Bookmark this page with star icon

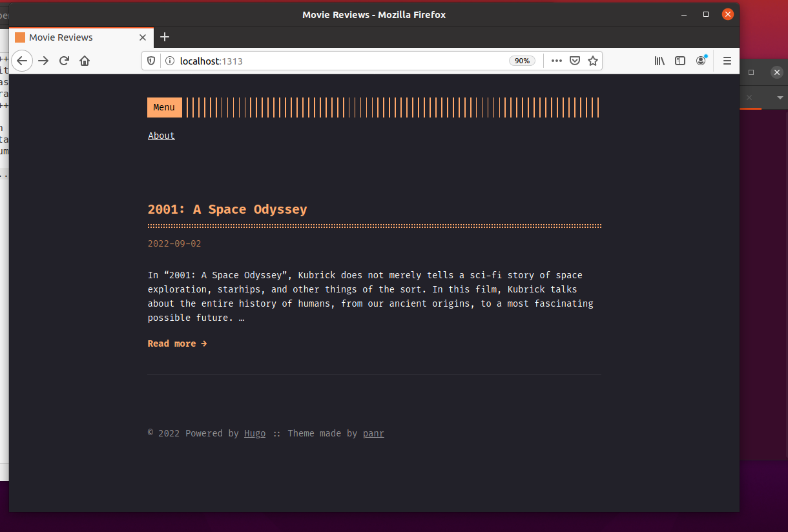(x=593, y=61)
